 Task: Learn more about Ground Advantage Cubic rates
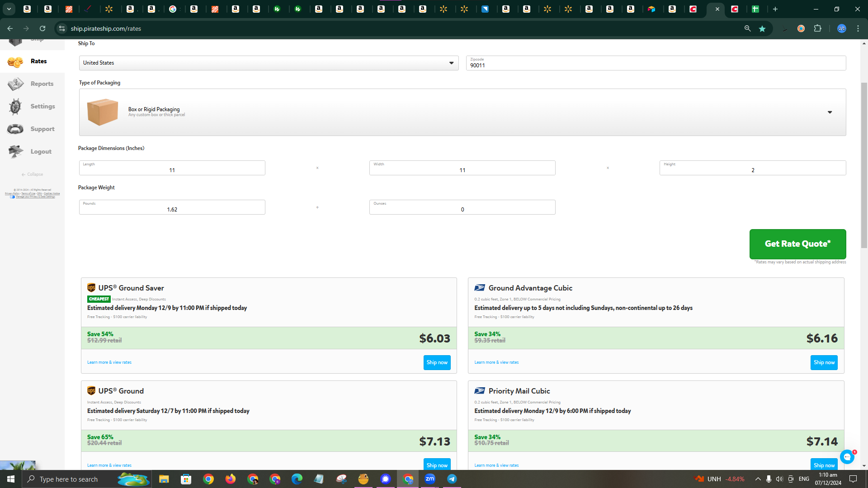tap(496, 362)
